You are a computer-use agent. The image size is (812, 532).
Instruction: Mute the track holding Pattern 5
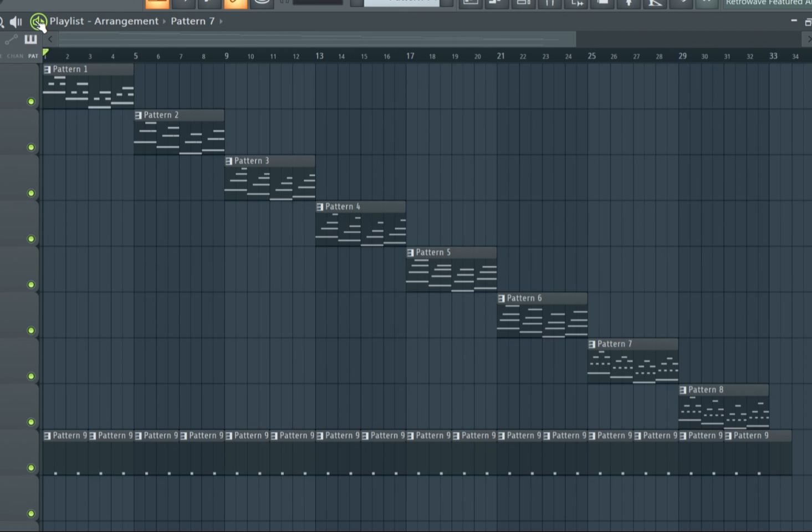[31, 285]
